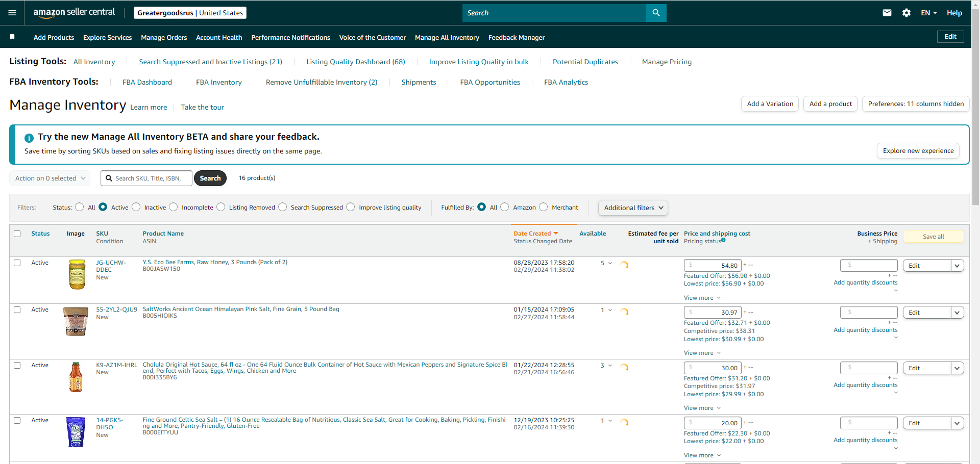The image size is (980, 464).
Task: Click the price field showing 54.80
Action: tap(713, 266)
